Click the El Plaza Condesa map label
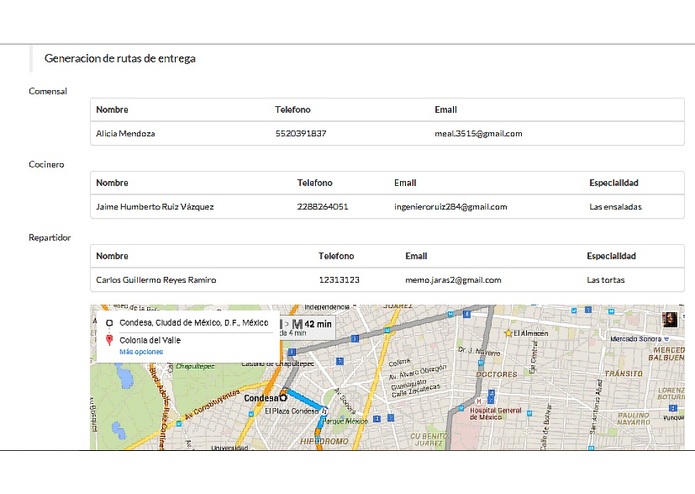This screenshot has width=695, height=494. point(291,411)
